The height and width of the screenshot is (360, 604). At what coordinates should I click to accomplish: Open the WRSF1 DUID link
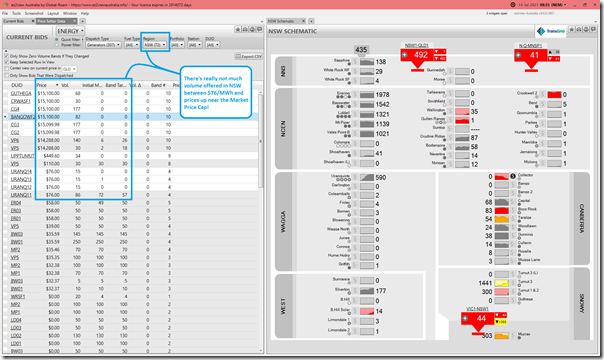pyautogui.click(x=18, y=296)
